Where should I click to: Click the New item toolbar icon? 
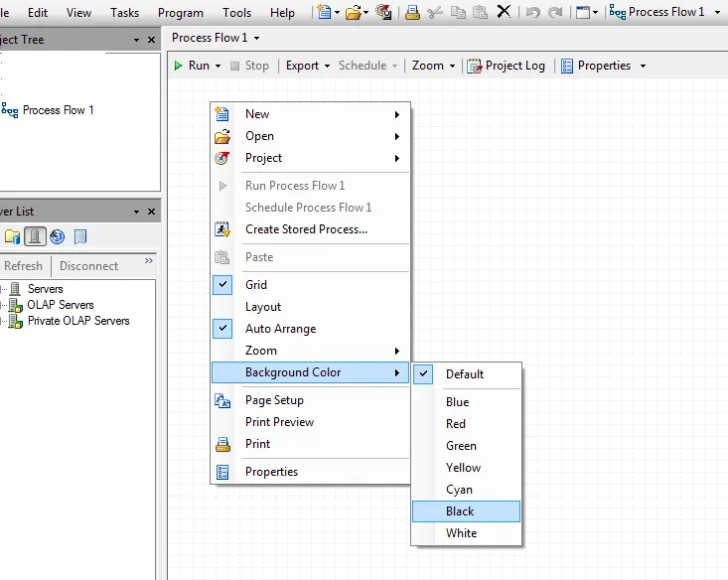(x=324, y=12)
